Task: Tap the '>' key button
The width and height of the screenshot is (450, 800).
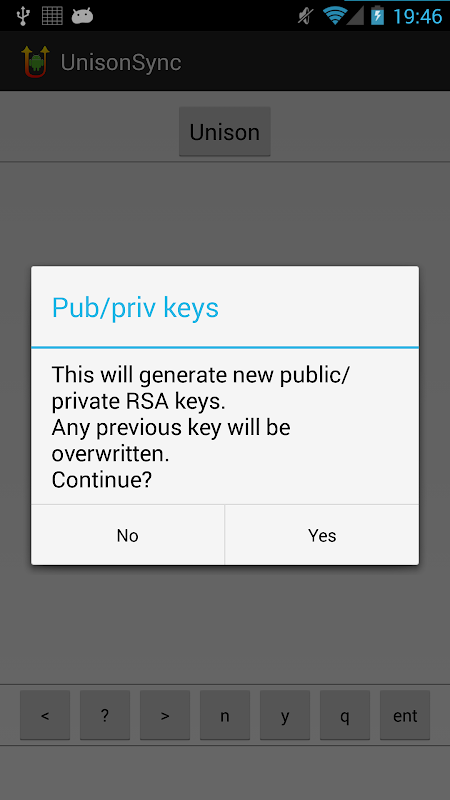Action: (x=165, y=715)
